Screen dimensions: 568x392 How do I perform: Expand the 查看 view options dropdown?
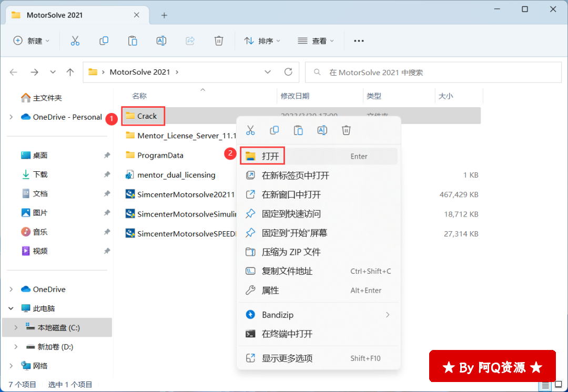coord(316,40)
